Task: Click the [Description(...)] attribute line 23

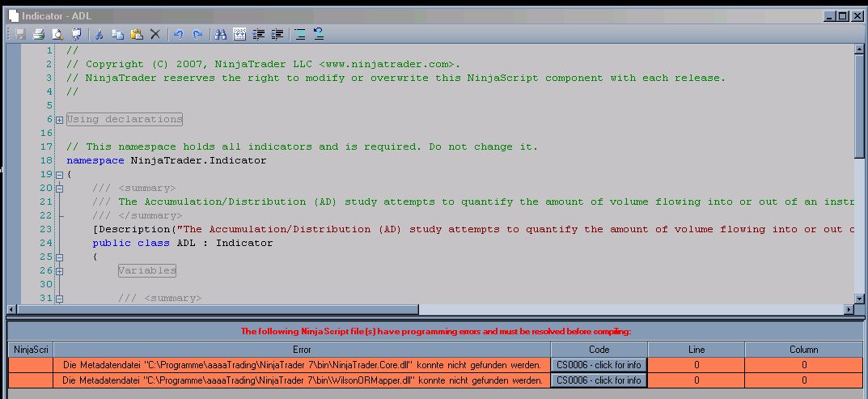Action: pyautogui.click(x=475, y=229)
